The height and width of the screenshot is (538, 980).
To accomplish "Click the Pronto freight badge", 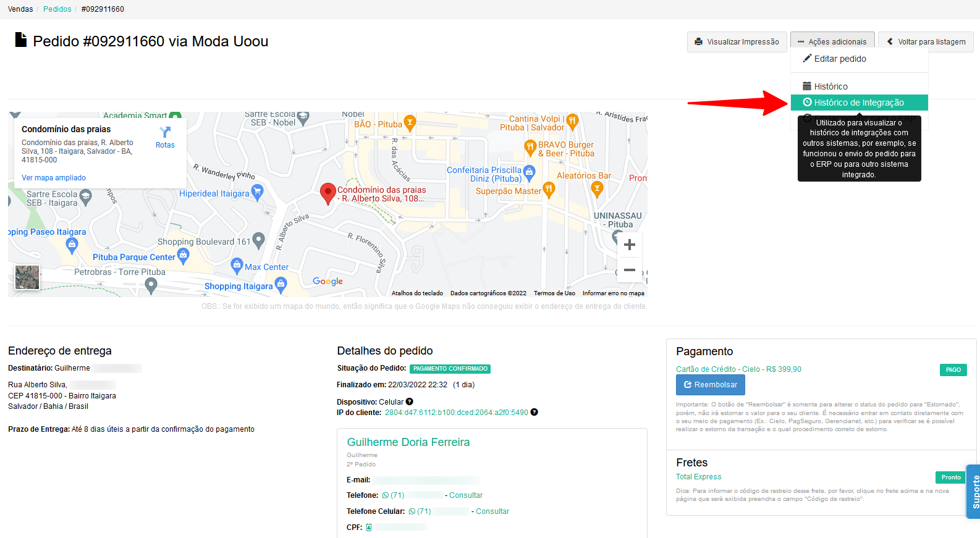I will tap(951, 477).
